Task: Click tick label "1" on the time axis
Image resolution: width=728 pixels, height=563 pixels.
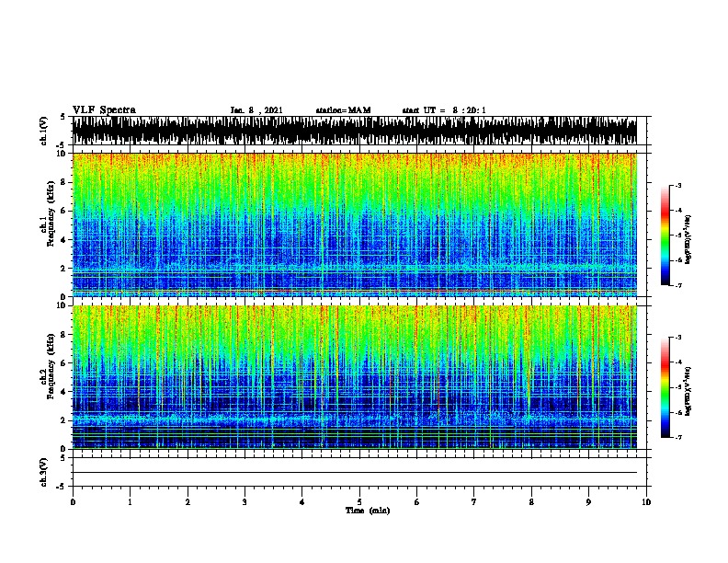Action: tap(130, 502)
